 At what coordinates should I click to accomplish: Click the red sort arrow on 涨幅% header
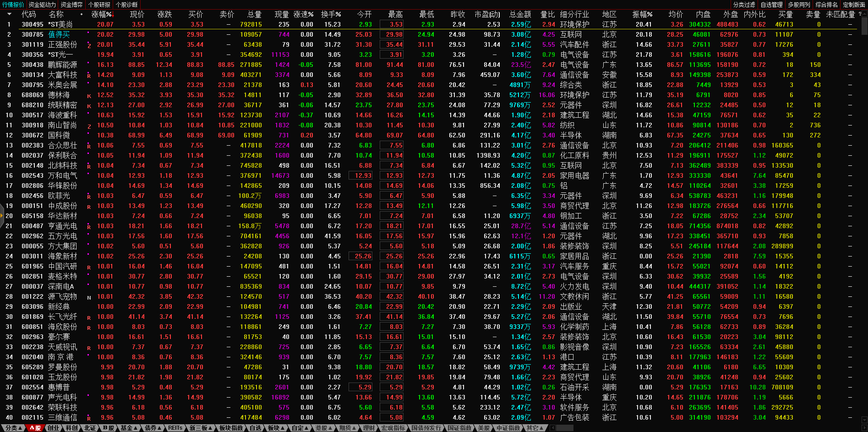113,16
